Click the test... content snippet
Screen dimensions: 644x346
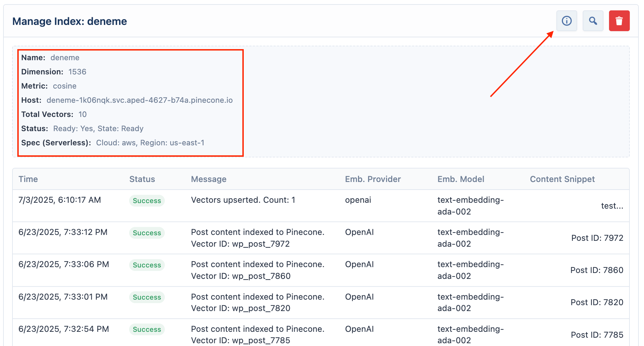(612, 206)
